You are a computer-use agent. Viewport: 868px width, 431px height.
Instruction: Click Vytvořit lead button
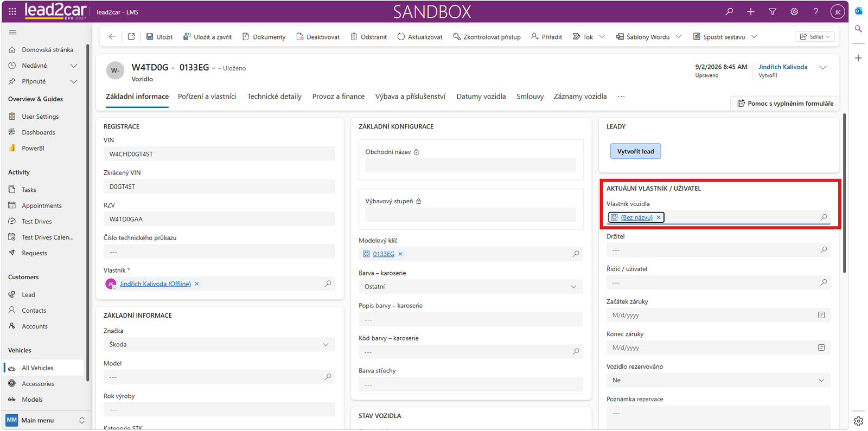[635, 151]
